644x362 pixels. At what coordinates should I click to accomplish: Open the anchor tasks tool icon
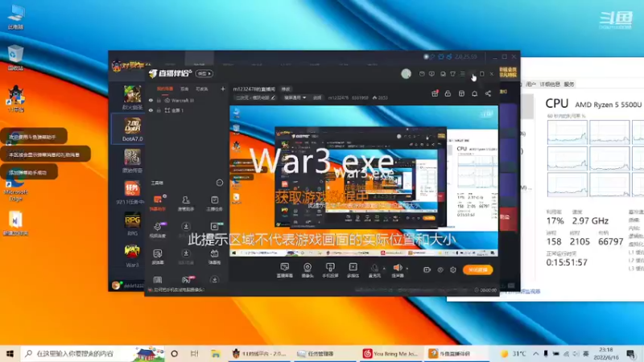click(x=214, y=203)
